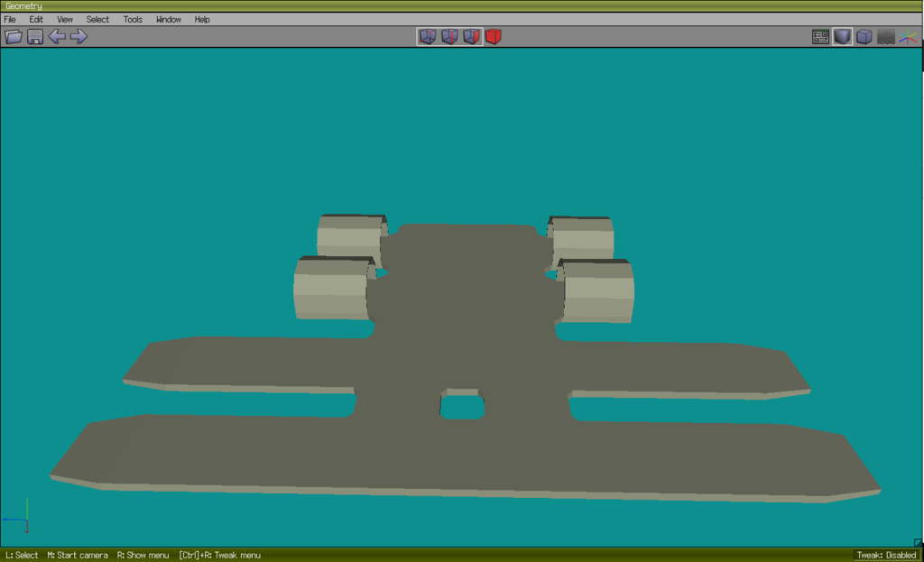Click the Undo left arrow icon

tap(57, 37)
